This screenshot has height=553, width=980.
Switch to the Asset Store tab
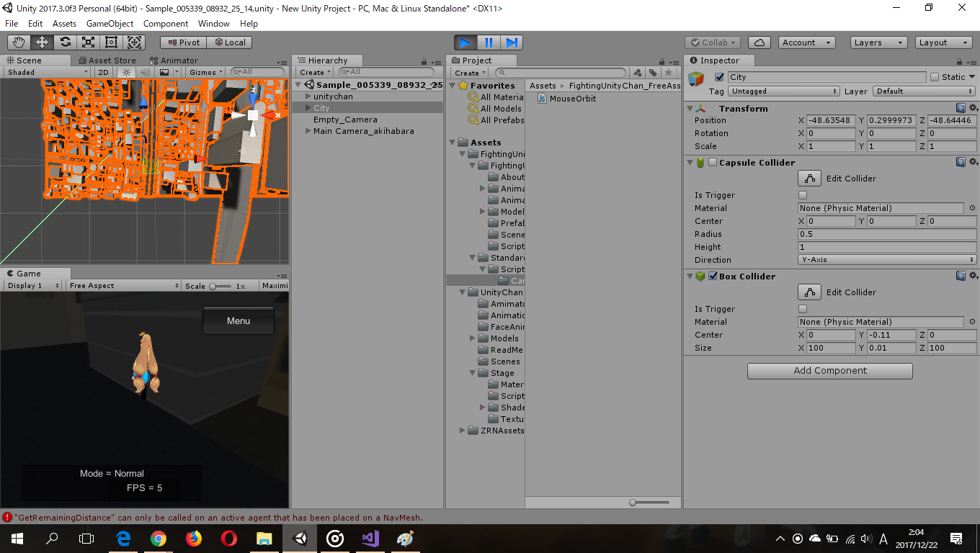click(x=107, y=60)
